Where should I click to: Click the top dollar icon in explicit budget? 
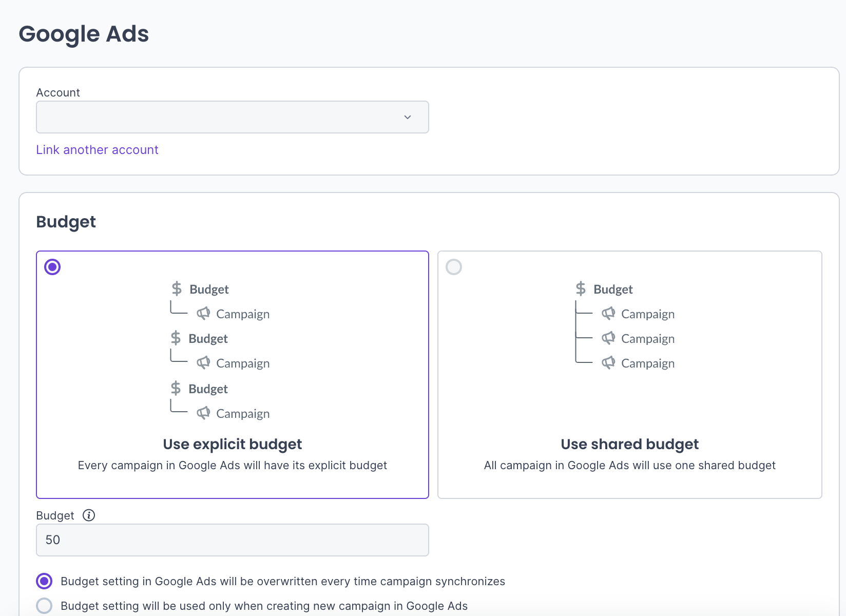[177, 288]
